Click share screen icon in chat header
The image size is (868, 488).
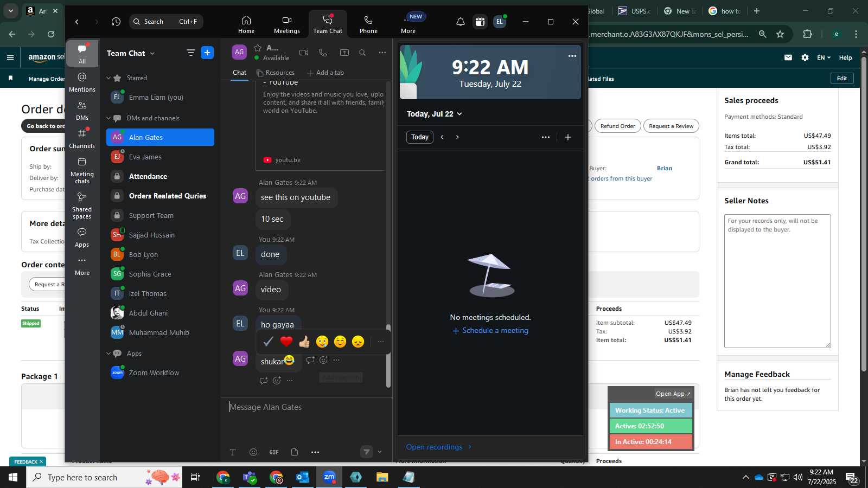pyautogui.click(x=344, y=53)
